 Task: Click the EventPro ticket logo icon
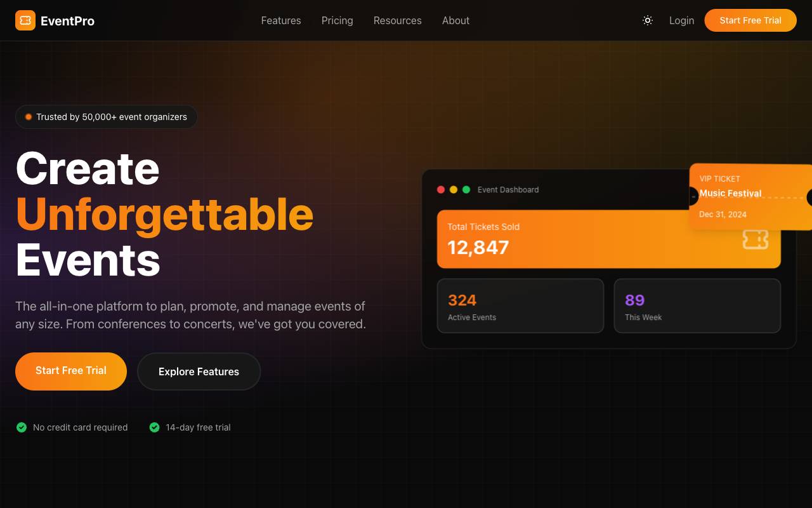pyautogui.click(x=25, y=20)
